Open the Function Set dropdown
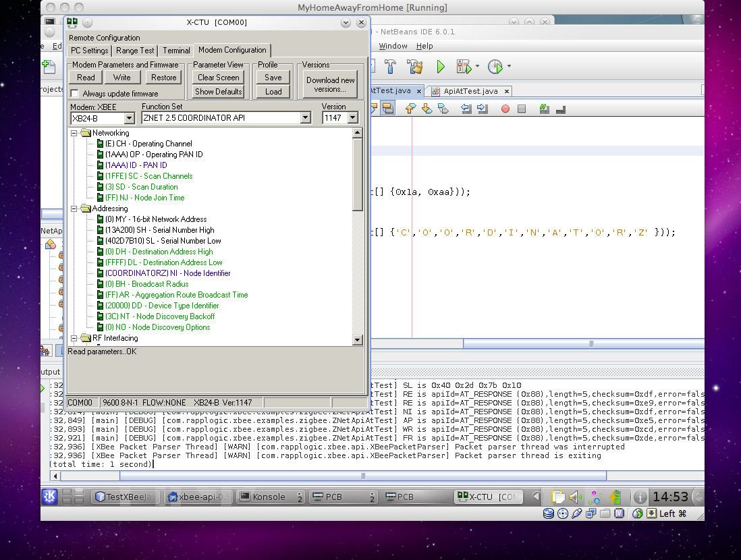The width and height of the screenshot is (741, 560). pyautogui.click(x=306, y=118)
